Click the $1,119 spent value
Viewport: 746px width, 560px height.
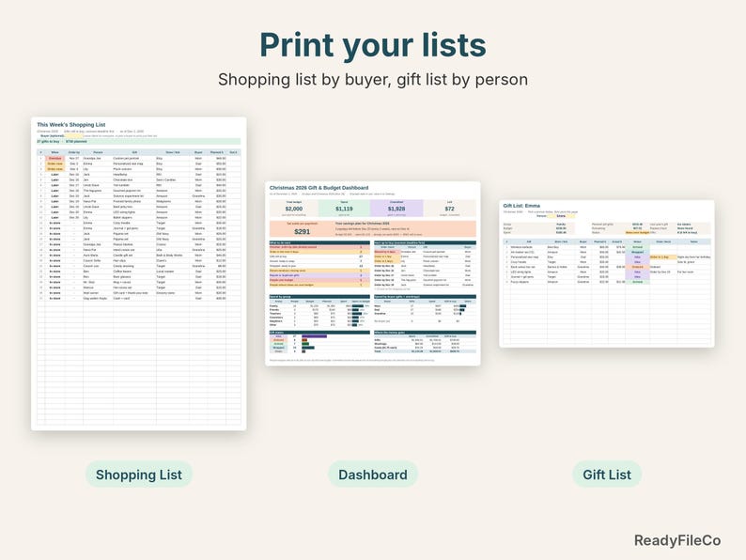344,209
